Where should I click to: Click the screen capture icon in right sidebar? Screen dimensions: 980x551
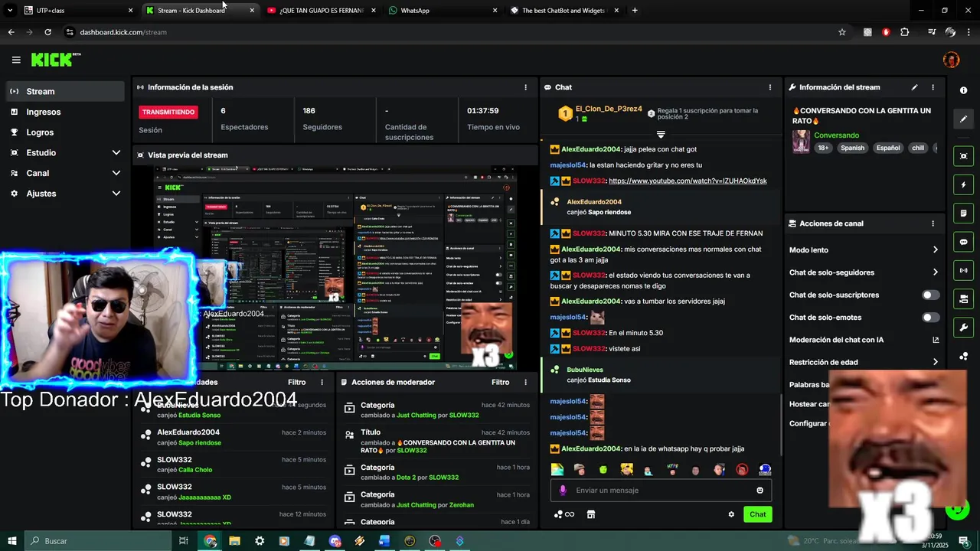[x=963, y=156]
